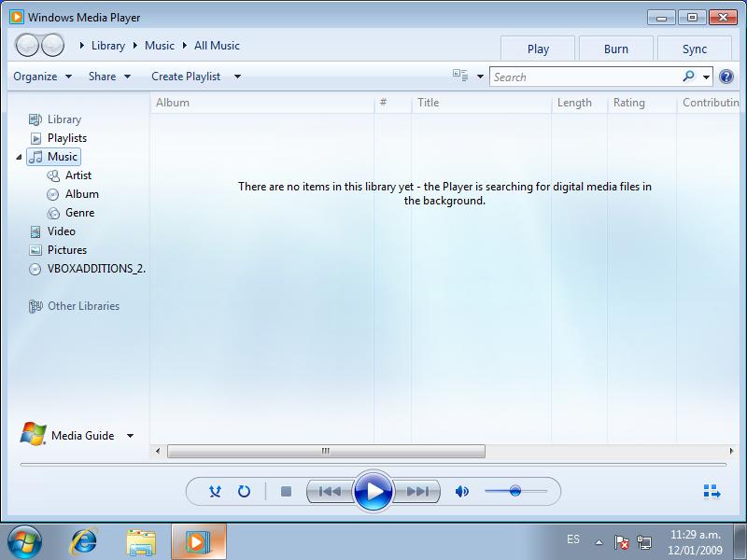Toggle shuffle mode on
747x560 pixels.
tap(215, 491)
